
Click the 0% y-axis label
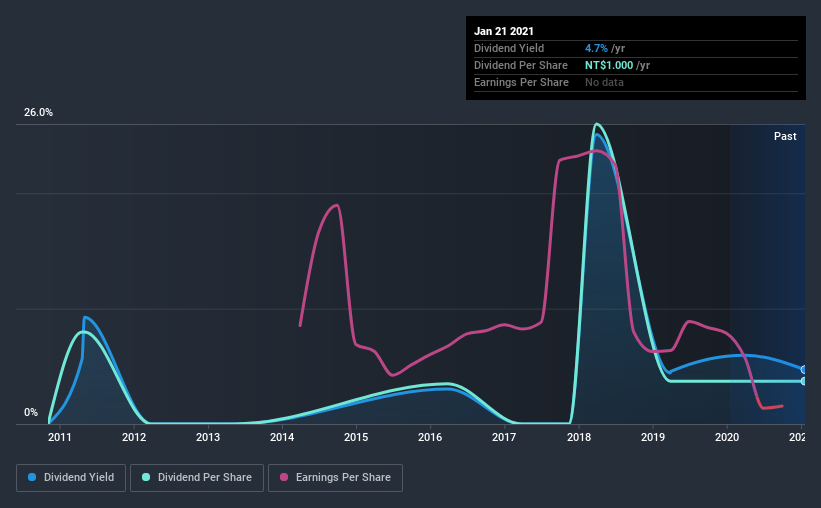pyautogui.click(x=31, y=413)
